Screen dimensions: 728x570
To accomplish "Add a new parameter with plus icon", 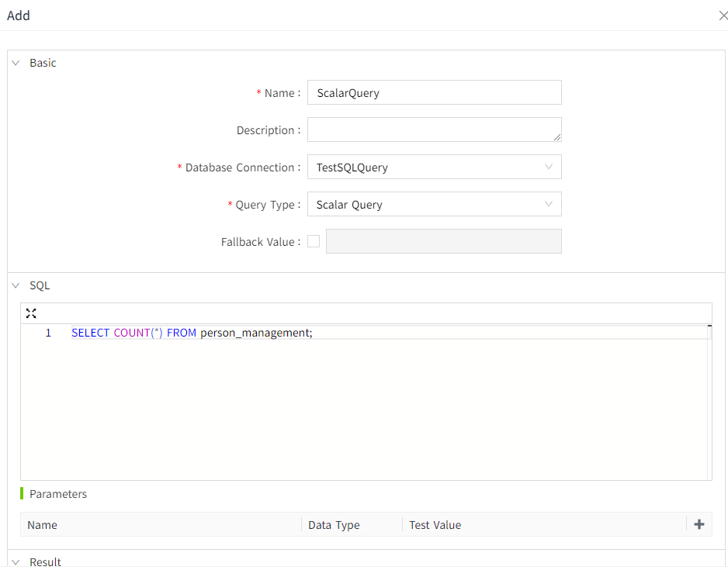I will click(x=699, y=524).
